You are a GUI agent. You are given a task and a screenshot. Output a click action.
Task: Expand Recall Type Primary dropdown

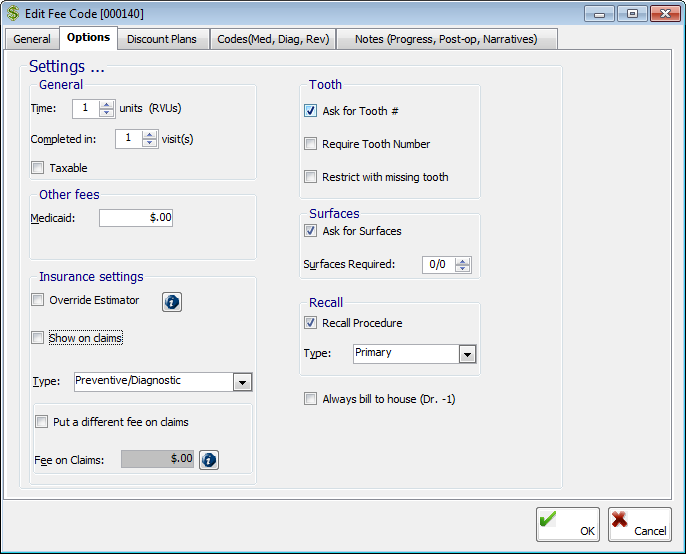click(x=466, y=354)
